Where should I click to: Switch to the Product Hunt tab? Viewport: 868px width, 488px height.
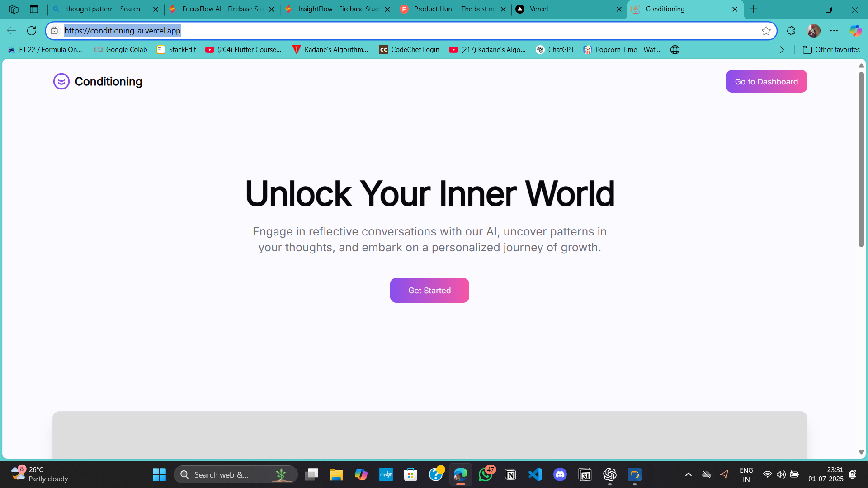coord(452,9)
